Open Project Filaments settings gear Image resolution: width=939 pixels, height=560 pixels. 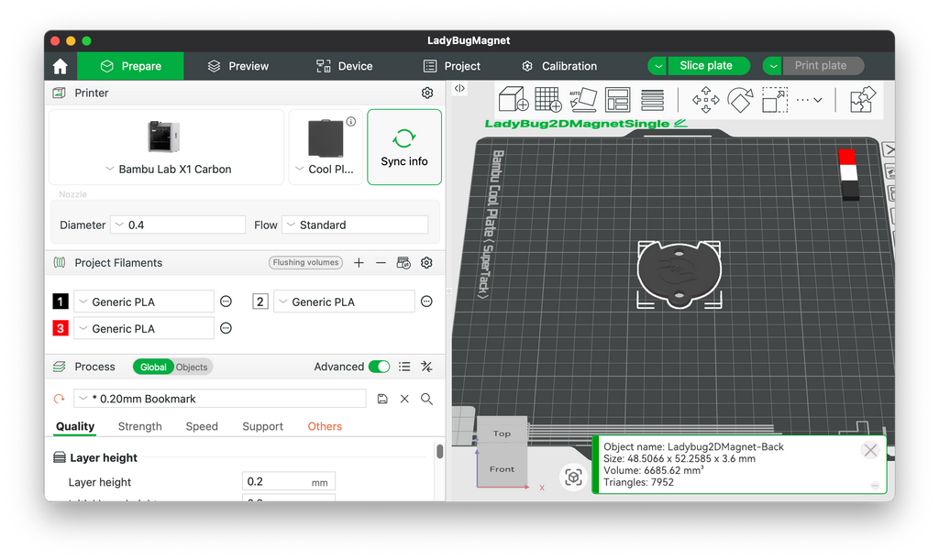426,263
